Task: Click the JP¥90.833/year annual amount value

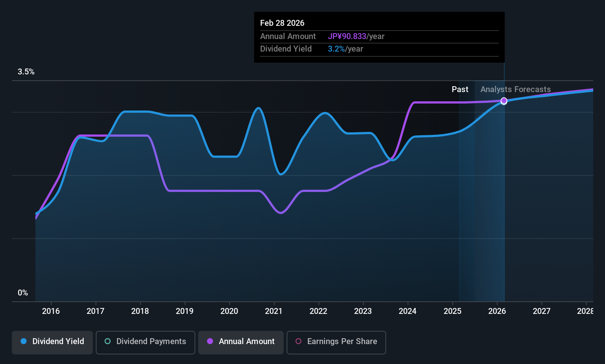Action: 356,36
